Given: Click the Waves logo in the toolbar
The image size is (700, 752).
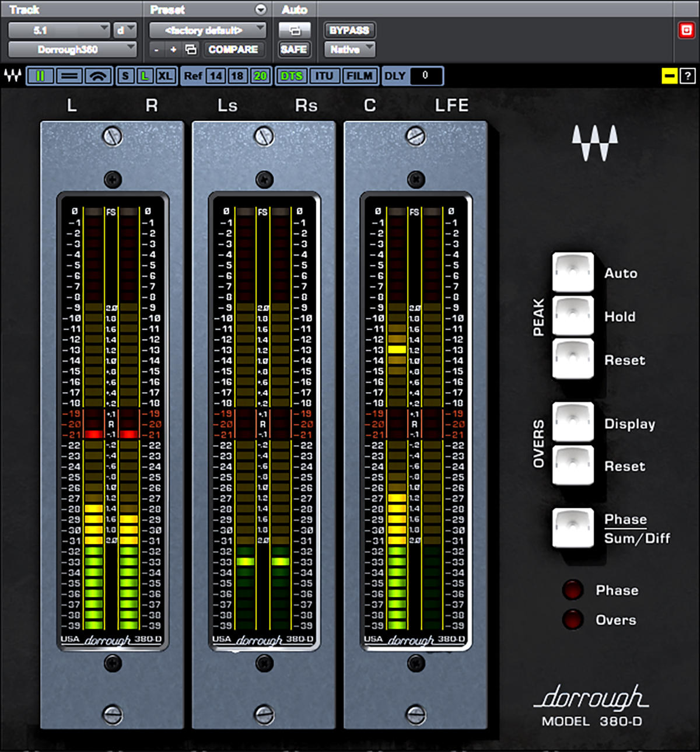Looking at the screenshot, I should tap(13, 75).
